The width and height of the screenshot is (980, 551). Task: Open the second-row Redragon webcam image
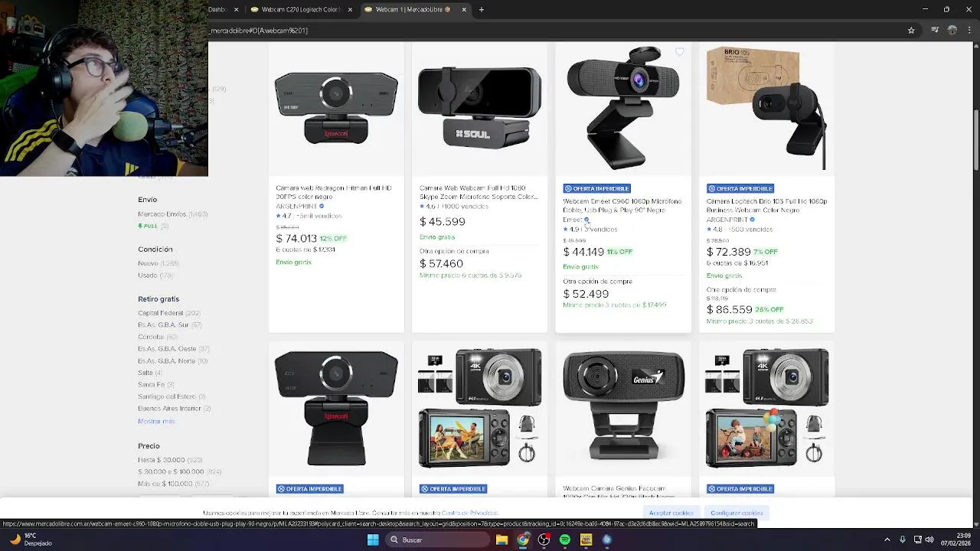pyautogui.click(x=336, y=408)
